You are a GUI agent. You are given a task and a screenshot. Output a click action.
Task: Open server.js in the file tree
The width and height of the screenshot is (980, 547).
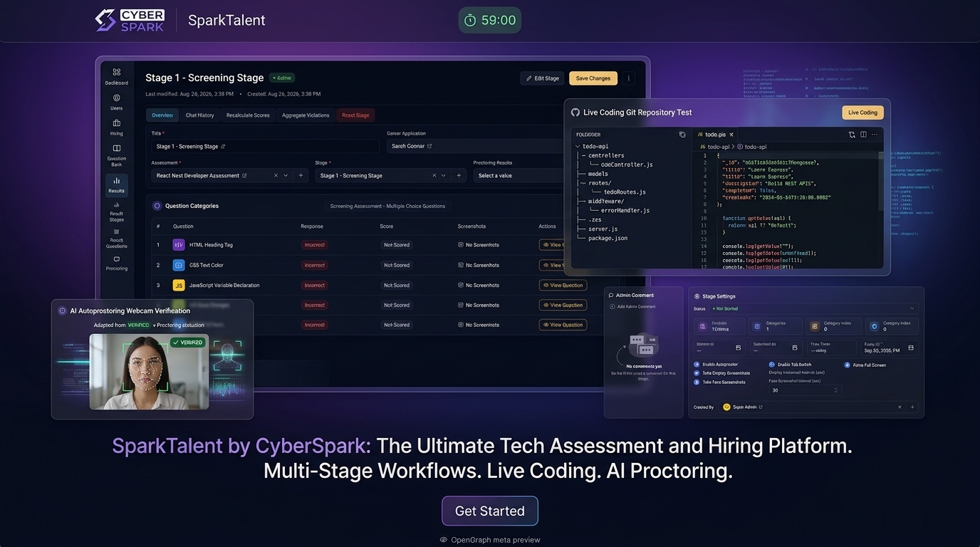click(x=603, y=229)
